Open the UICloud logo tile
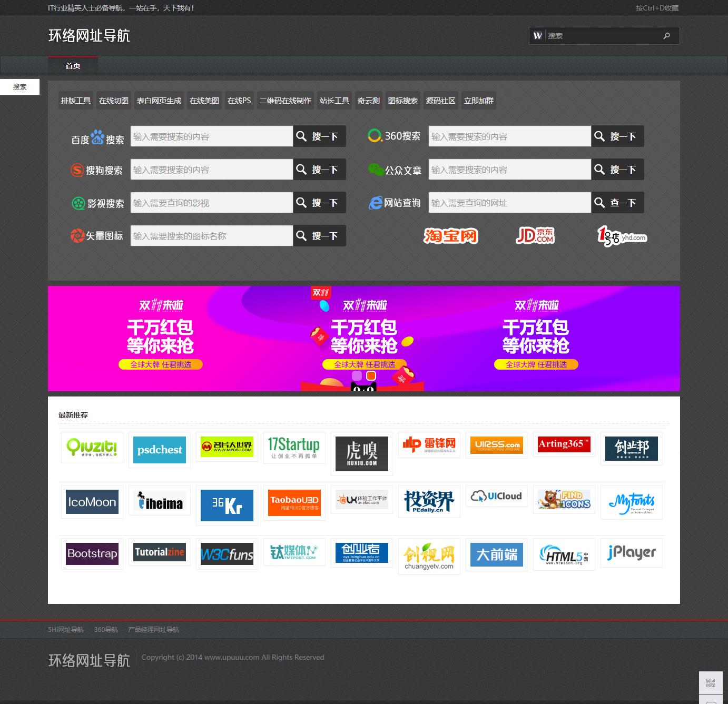This screenshot has height=704, width=728. coord(497,496)
